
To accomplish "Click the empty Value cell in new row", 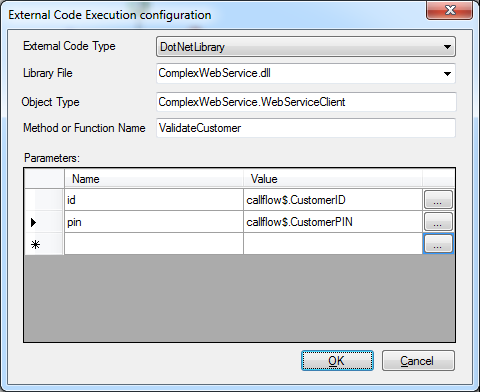I will 333,244.
